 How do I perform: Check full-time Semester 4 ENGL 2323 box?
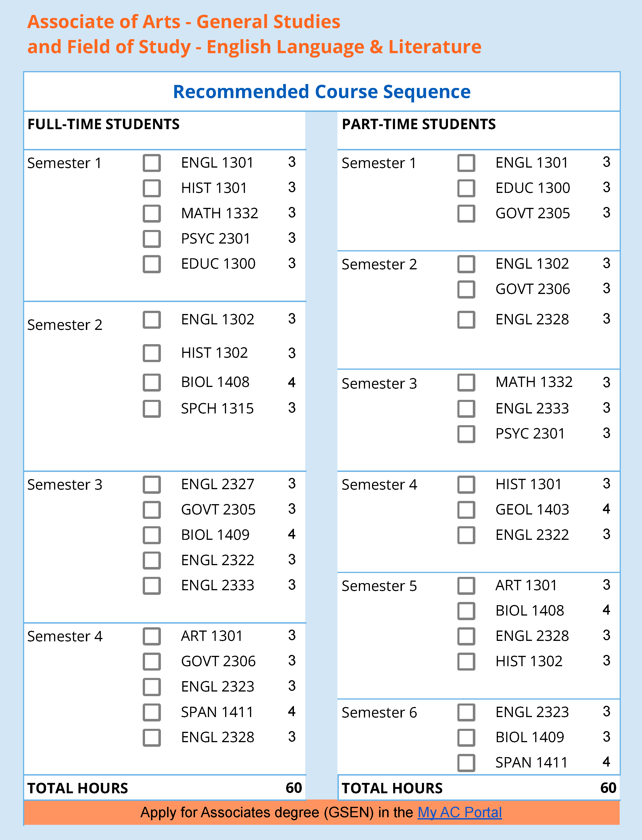(x=152, y=687)
